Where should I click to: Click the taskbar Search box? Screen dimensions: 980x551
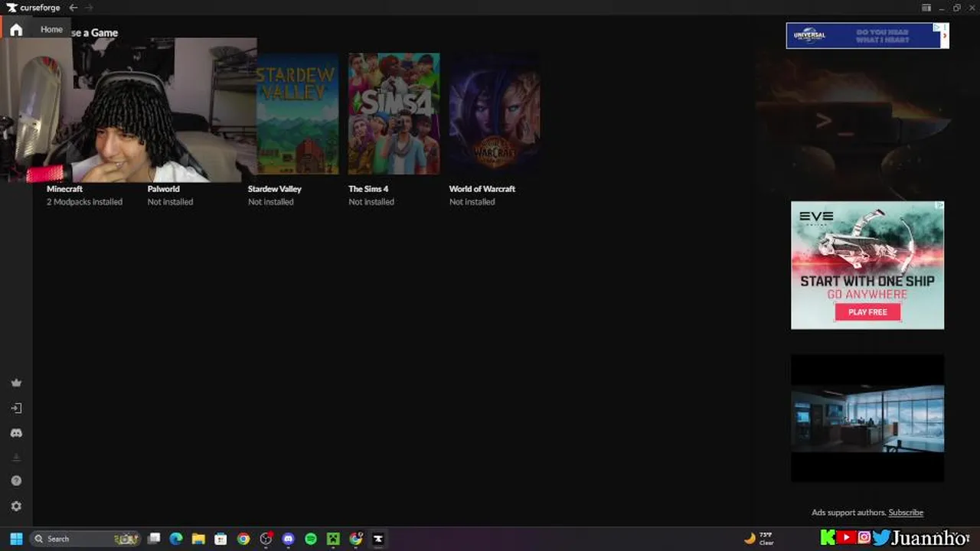85,539
